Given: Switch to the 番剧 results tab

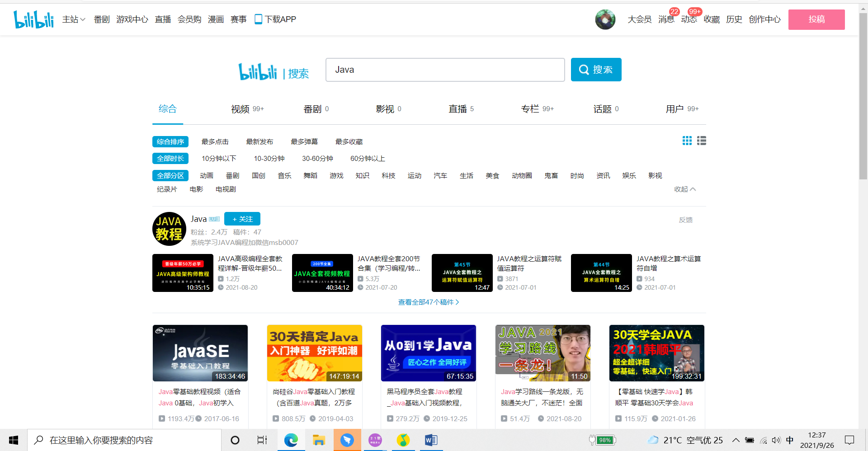Looking at the screenshot, I should [x=316, y=109].
